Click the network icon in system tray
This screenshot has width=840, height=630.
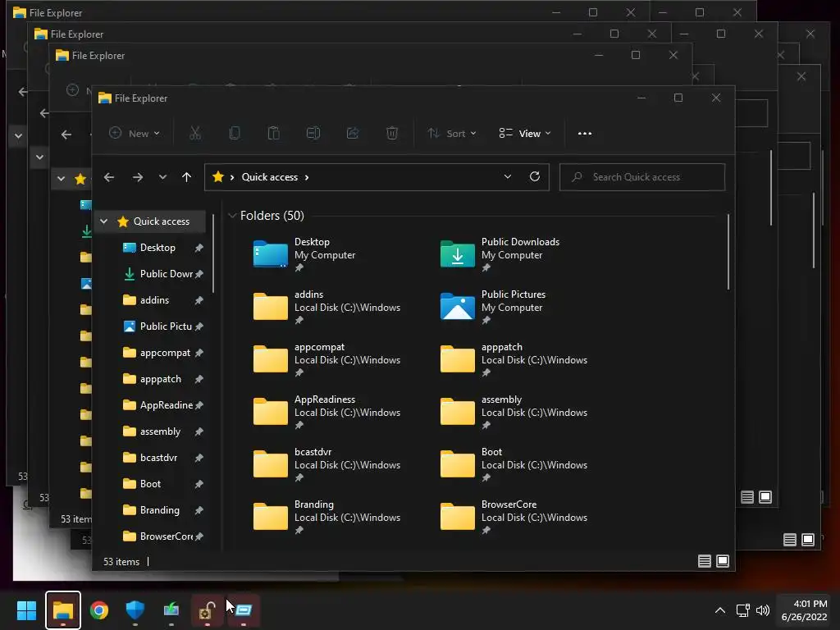click(742, 610)
